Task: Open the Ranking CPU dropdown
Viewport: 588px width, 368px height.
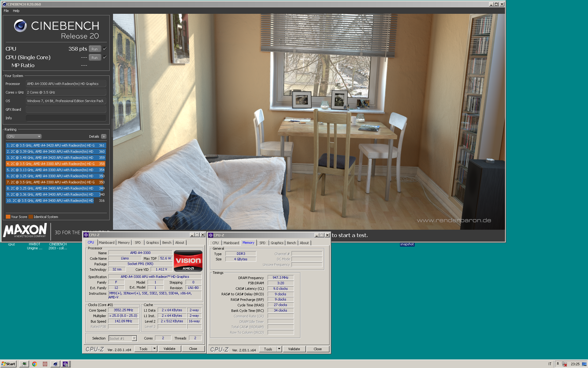Action: point(24,136)
